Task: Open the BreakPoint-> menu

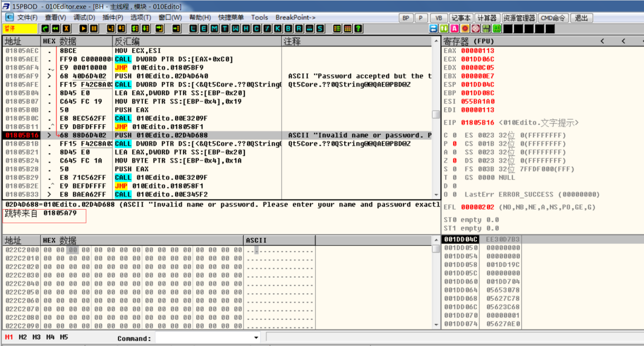Action: point(295,18)
